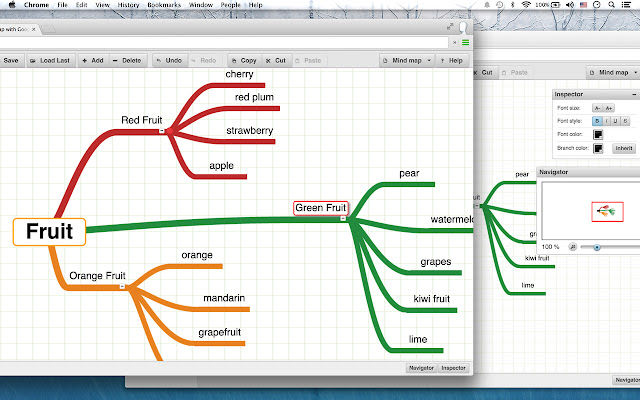Collapse the Red Fruit branch
640x400 pixels.
pos(162,131)
